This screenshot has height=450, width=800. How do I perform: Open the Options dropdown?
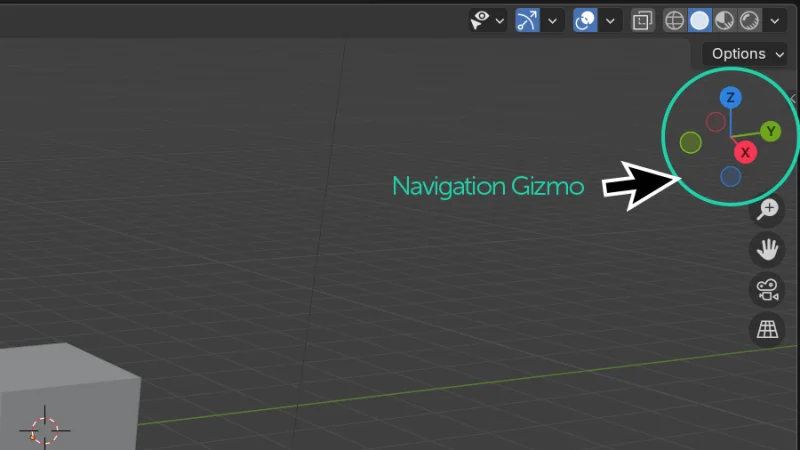pyautogui.click(x=744, y=54)
